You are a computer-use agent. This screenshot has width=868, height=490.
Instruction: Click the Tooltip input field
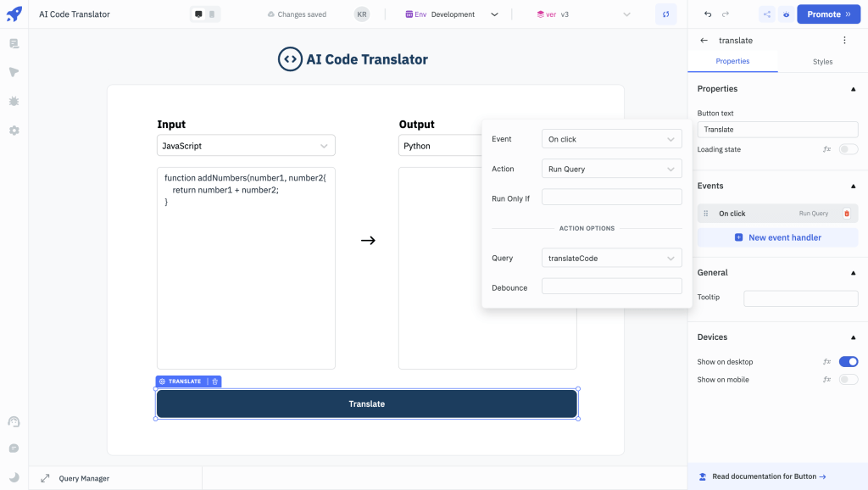tap(800, 298)
